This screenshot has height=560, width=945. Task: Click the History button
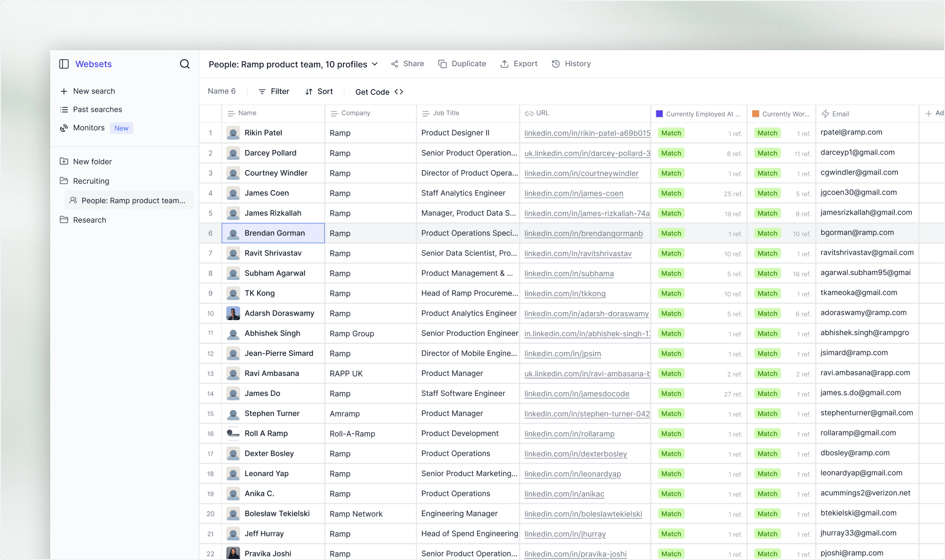[571, 64]
